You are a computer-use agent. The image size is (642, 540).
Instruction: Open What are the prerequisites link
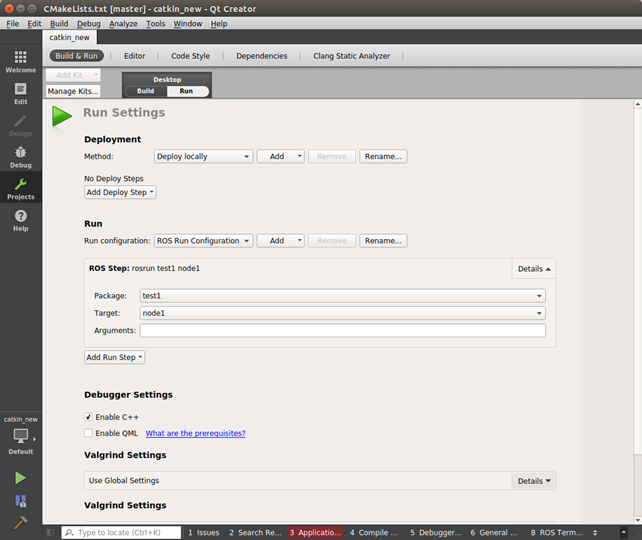click(195, 433)
